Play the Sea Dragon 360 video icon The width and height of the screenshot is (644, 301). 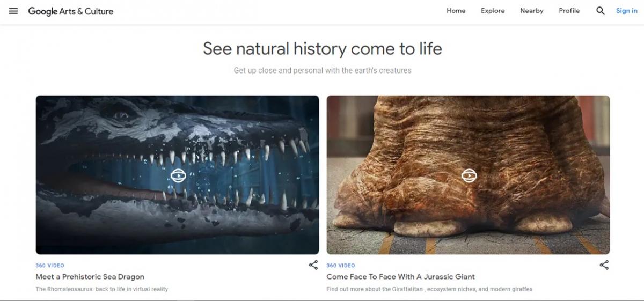point(178,175)
